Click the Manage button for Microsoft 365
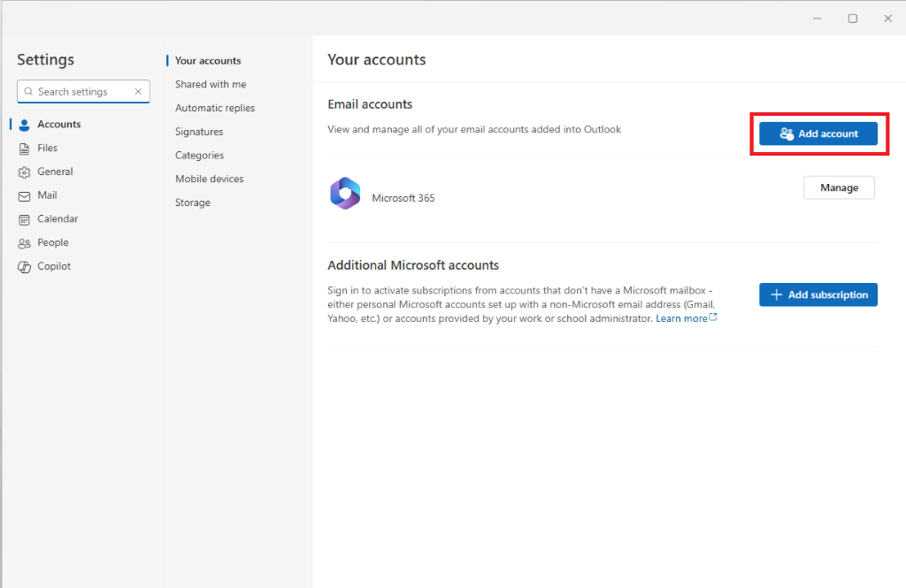The width and height of the screenshot is (906, 588). click(x=839, y=187)
